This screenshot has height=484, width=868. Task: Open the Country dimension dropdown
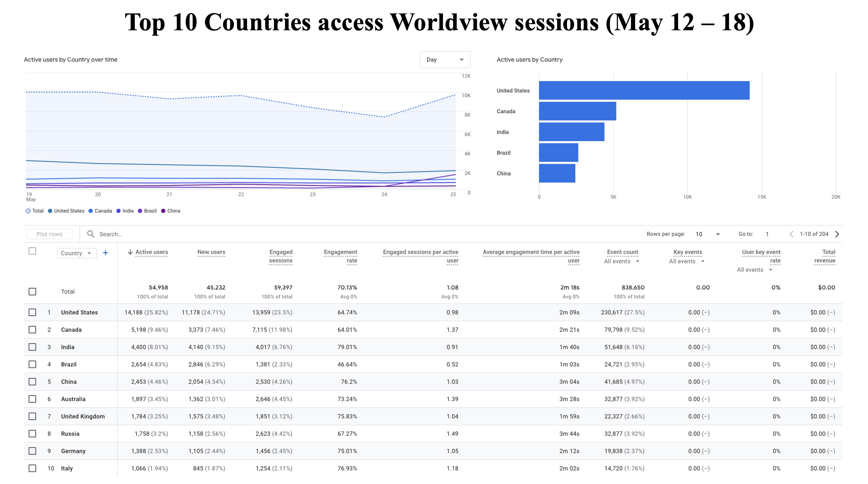click(77, 253)
